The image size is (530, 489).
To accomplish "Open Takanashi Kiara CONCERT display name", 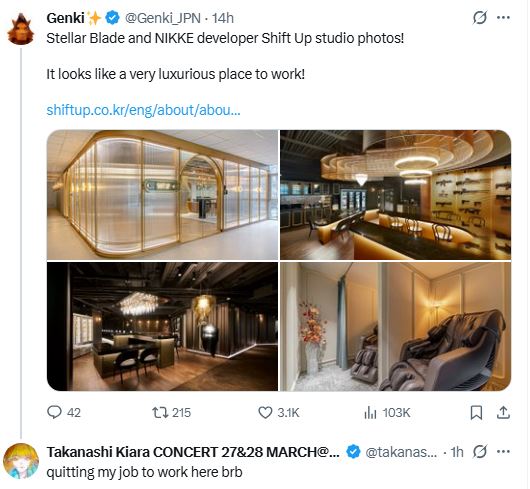I will point(193,452).
